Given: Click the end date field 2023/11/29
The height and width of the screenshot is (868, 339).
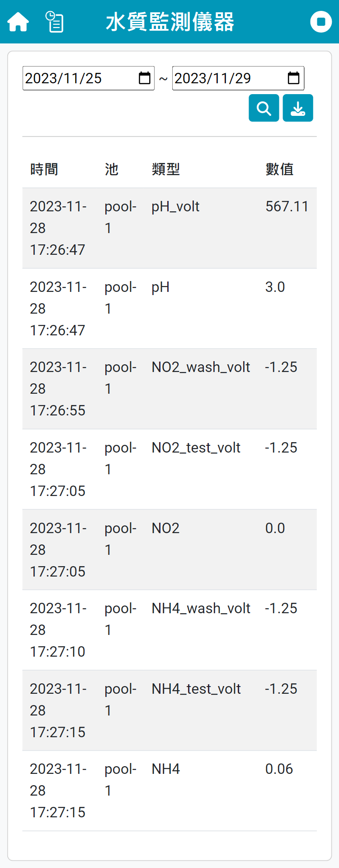Looking at the screenshot, I should point(226,78).
